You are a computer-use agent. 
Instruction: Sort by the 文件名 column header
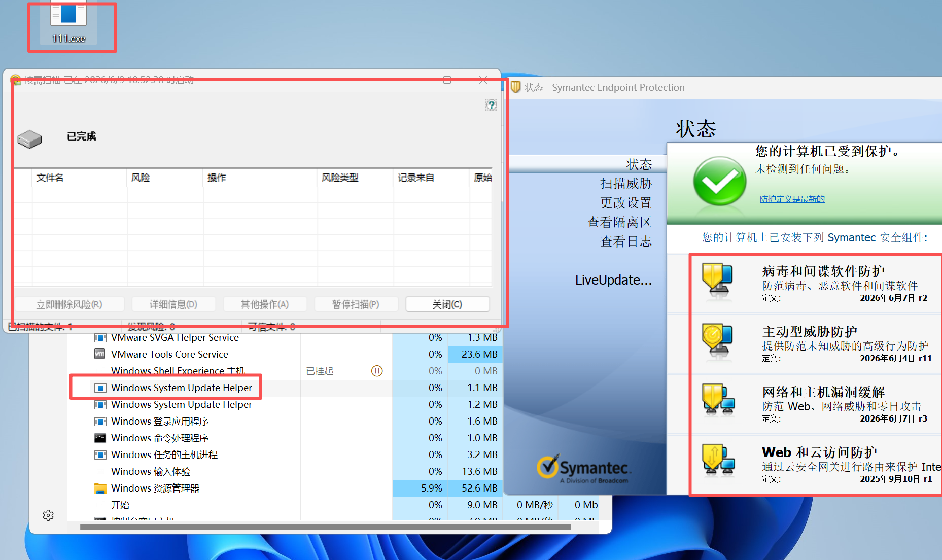coord(80,178)
